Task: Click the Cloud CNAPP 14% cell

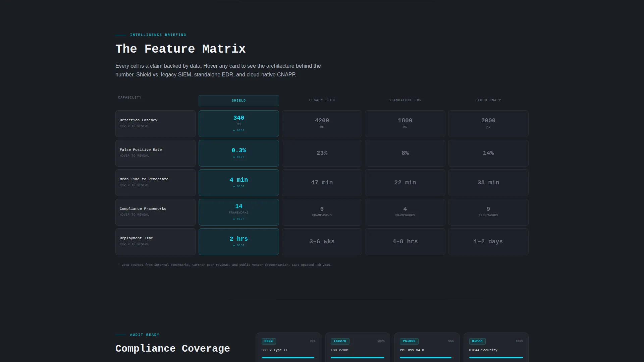Action: 488,153
